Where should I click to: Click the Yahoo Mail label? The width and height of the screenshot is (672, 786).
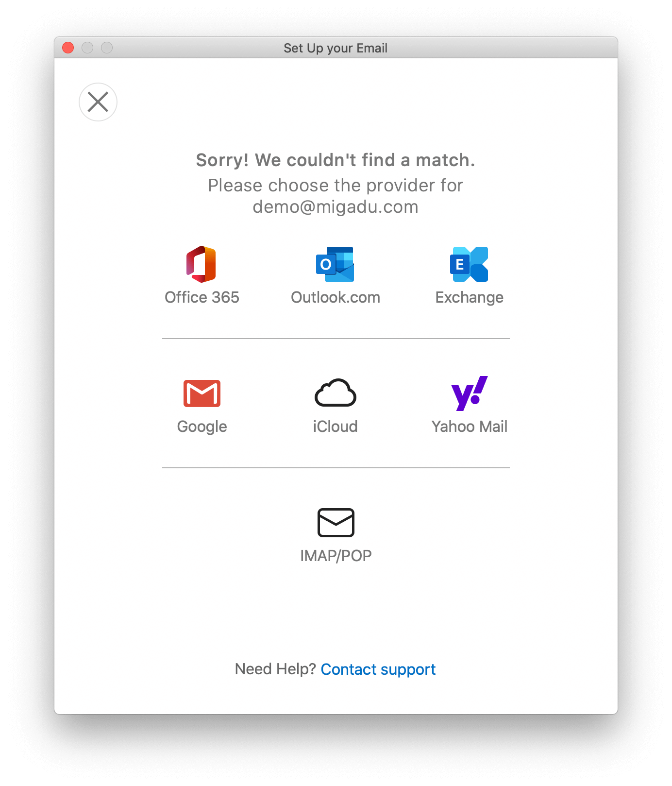point(469,427)
